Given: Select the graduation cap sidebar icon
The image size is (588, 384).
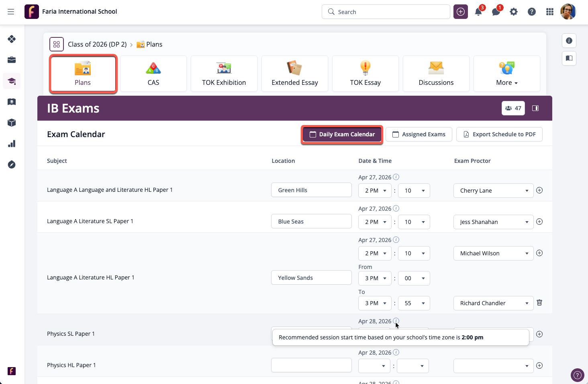Looking at the screenshot, I should [x=11, y=81].
